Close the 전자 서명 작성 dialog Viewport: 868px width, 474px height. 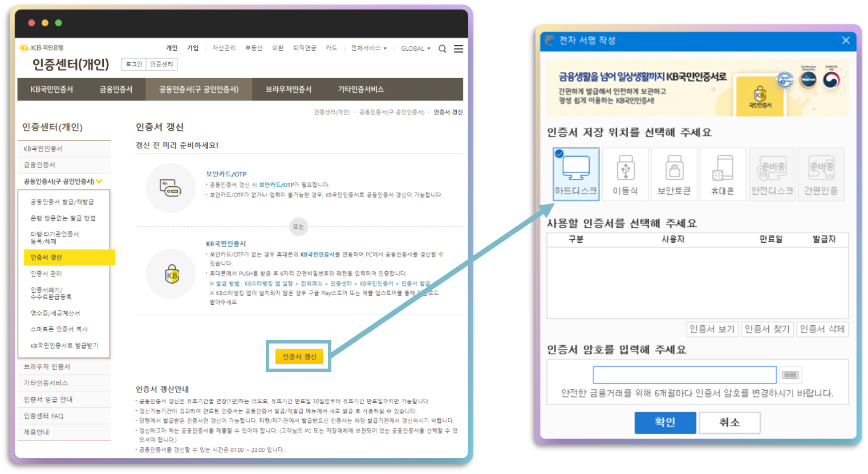pos(846,40)
